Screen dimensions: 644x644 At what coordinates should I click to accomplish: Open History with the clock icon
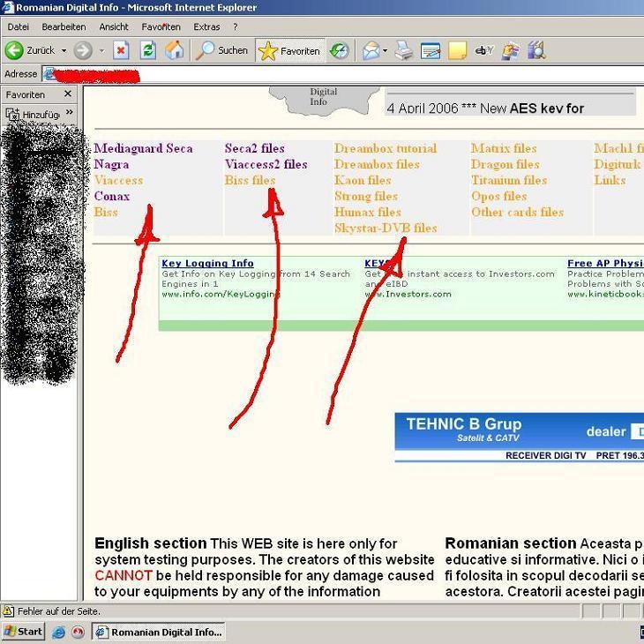point(340,51)
